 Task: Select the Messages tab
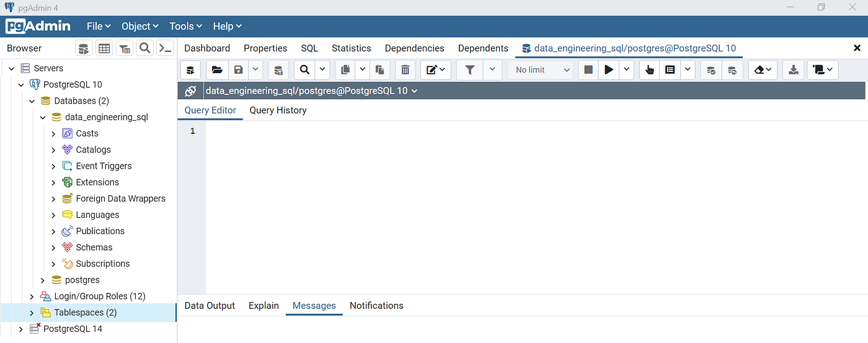point(314,306)
